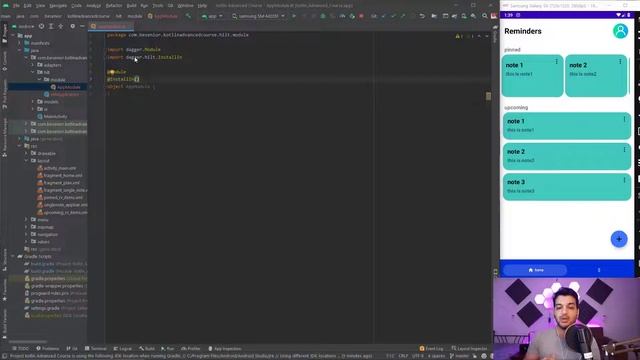Open the three-dot menu on pinned note 2
Screen dimensions: 640x360
pyautogui.click(x=620, y=62)
